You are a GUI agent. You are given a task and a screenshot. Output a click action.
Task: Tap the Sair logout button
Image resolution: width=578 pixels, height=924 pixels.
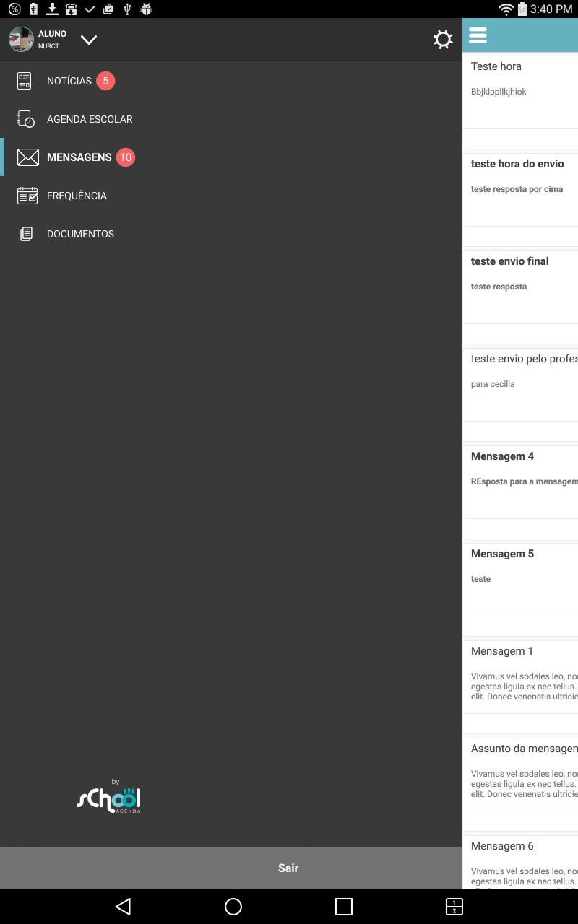coord(288,868)
